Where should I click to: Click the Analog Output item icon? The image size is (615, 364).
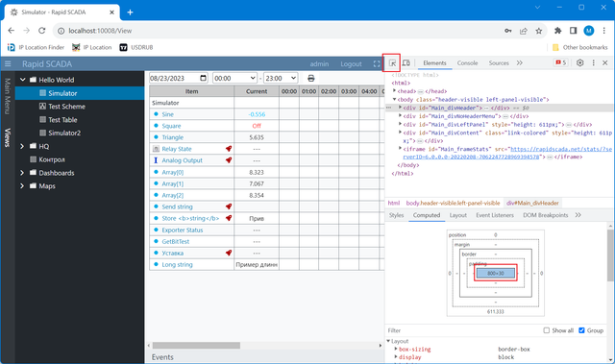click(156, 160)
